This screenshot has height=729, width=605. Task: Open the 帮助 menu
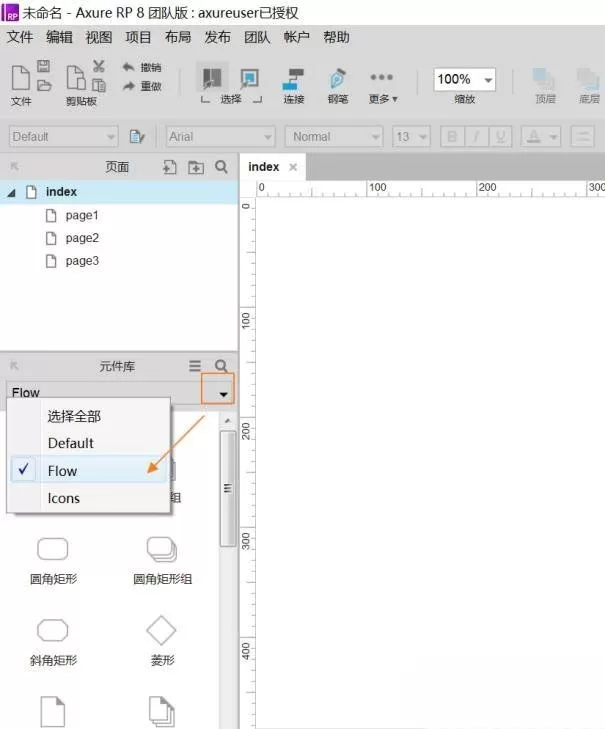pos(336,37)
